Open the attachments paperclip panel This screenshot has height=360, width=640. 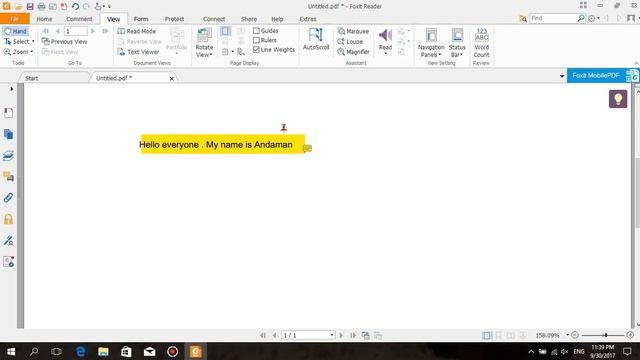[8, 198]
